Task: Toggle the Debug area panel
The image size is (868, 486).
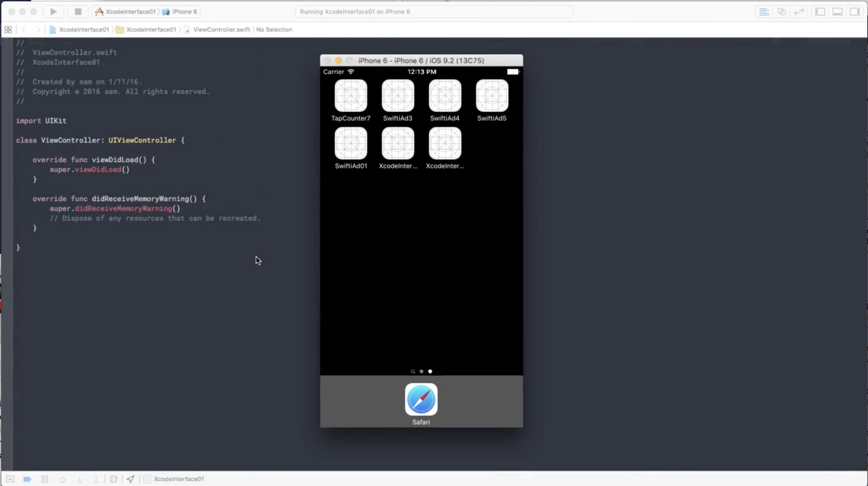Action: tap(837, 12)
